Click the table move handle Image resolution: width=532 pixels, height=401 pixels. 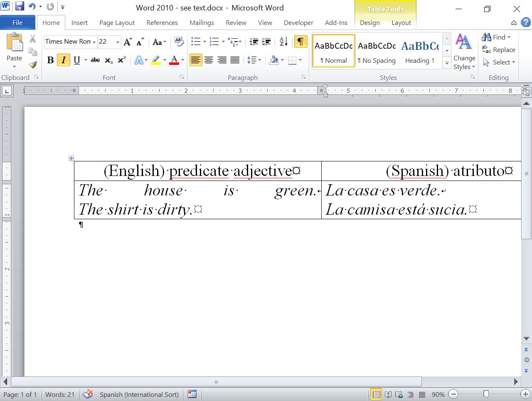(x=71, y=158)
